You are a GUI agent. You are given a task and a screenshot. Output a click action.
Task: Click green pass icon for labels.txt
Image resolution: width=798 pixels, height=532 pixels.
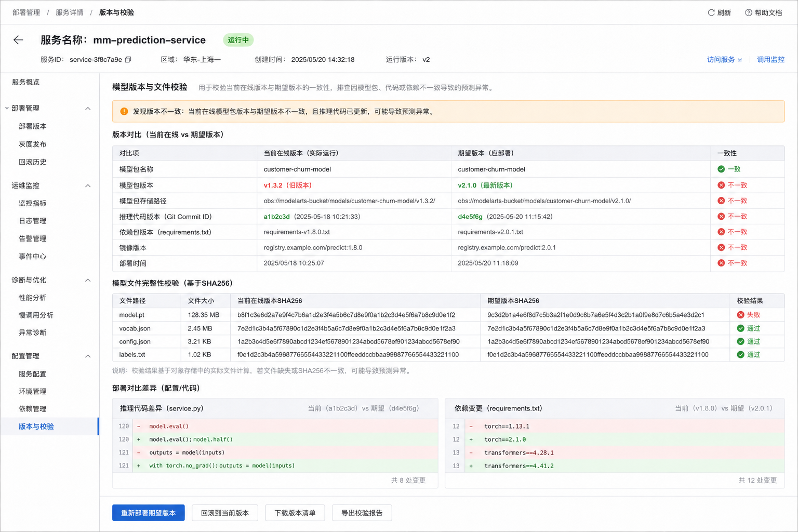[741, 354]
